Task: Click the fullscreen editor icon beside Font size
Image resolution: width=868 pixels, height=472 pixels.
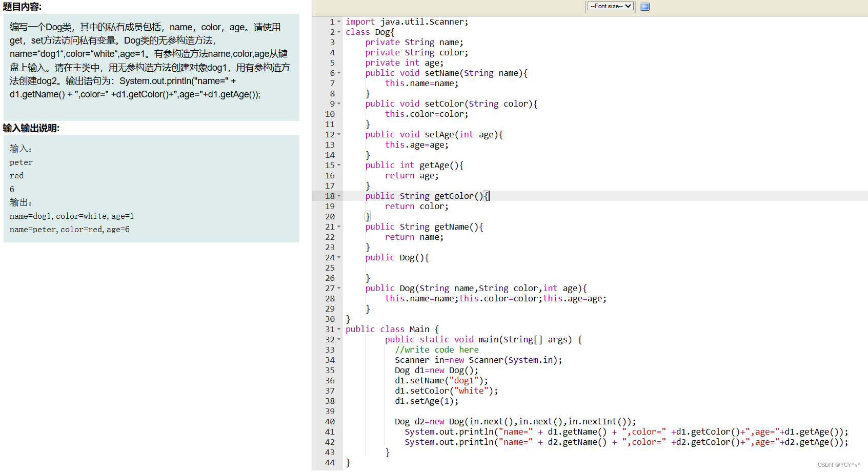Action: (x=645, y=7)
